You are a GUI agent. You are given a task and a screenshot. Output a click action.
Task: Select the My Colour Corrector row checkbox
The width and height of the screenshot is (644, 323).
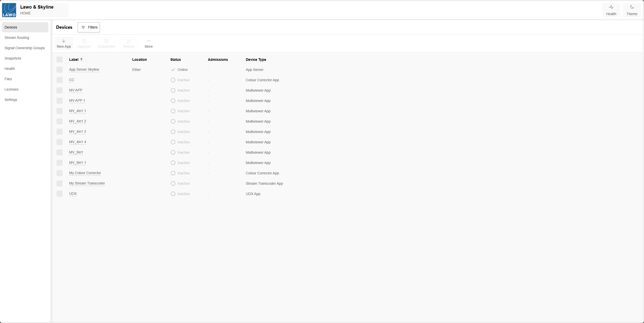click(60, 173)
